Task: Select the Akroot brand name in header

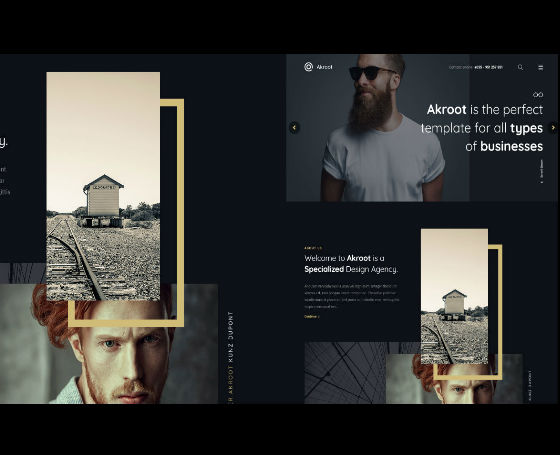Action: tap(324, 67)
